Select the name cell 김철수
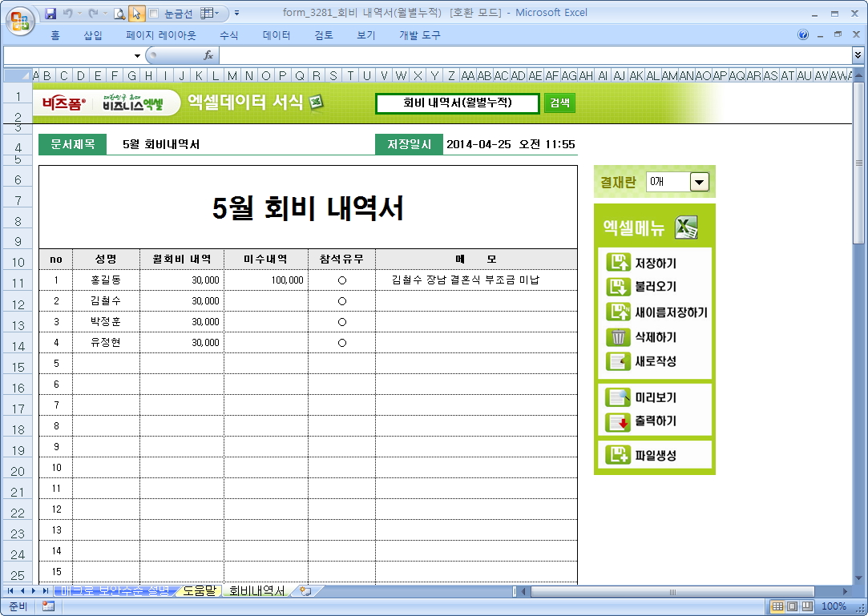 coord(106,301)
